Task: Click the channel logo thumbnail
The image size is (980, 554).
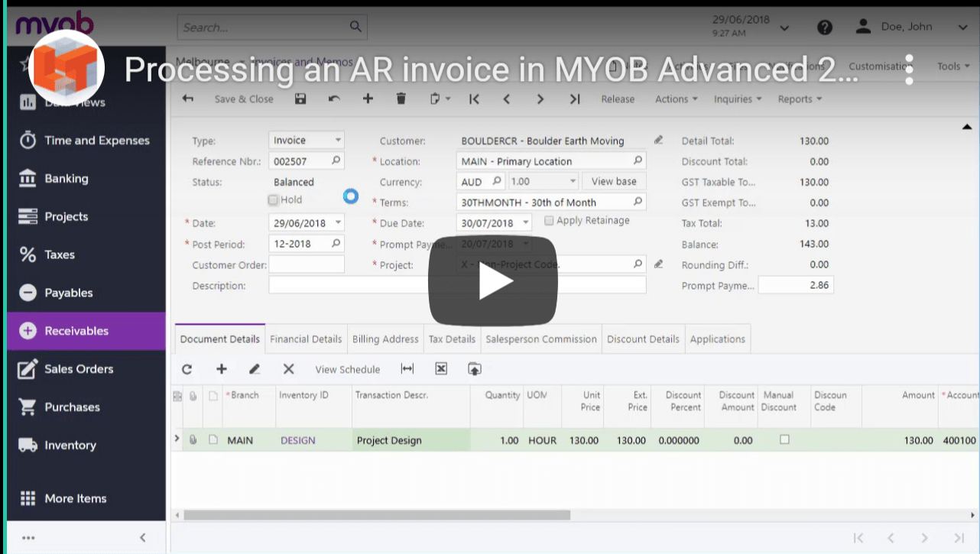Action: tap(67, 70)
